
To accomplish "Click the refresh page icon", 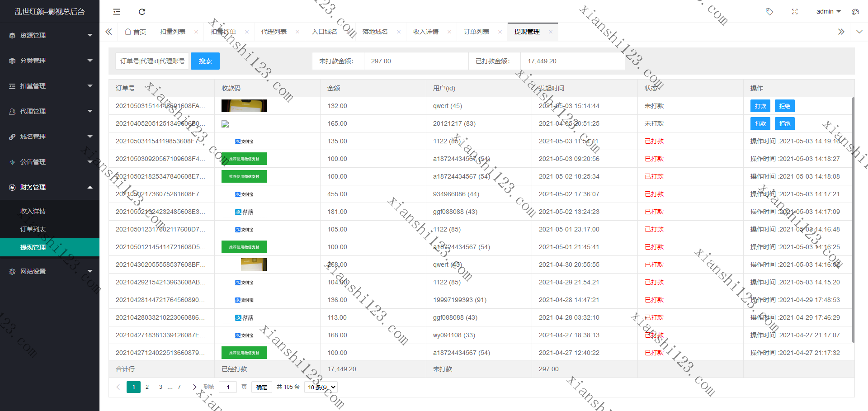I will (x=142, y=12).
